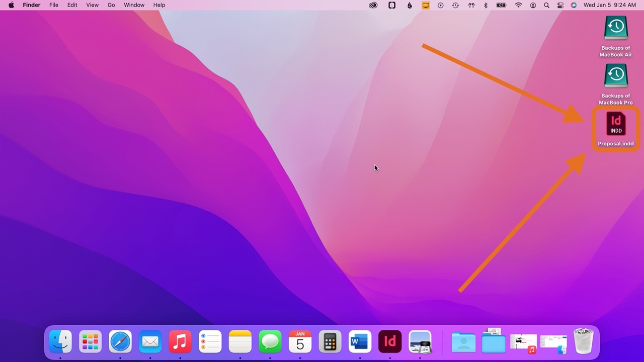Open the Dock folder with documents poking out
This screenshot has height=362, width=644.
tap(494, 341)
